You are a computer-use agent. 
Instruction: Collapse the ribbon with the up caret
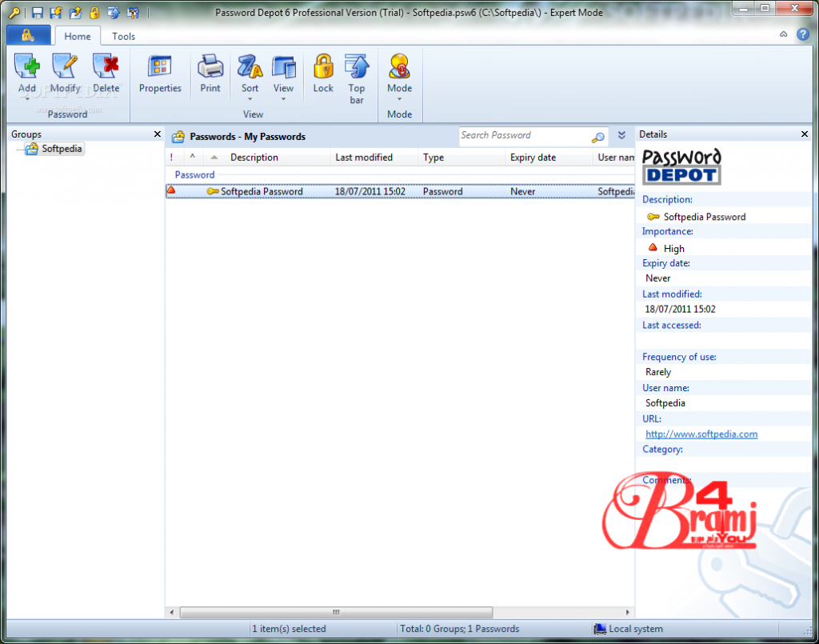click(784, 34)
